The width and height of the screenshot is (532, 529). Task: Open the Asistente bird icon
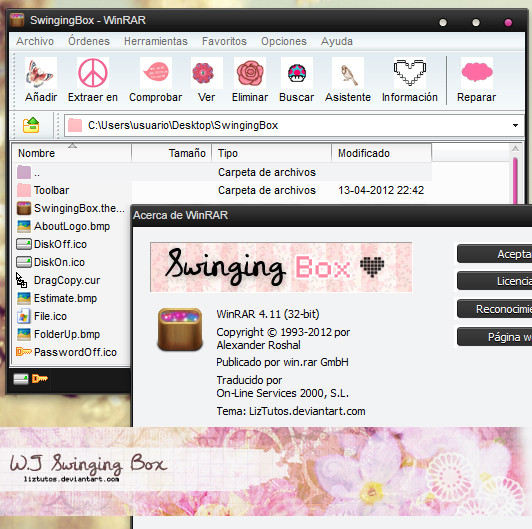coord(348,73)
